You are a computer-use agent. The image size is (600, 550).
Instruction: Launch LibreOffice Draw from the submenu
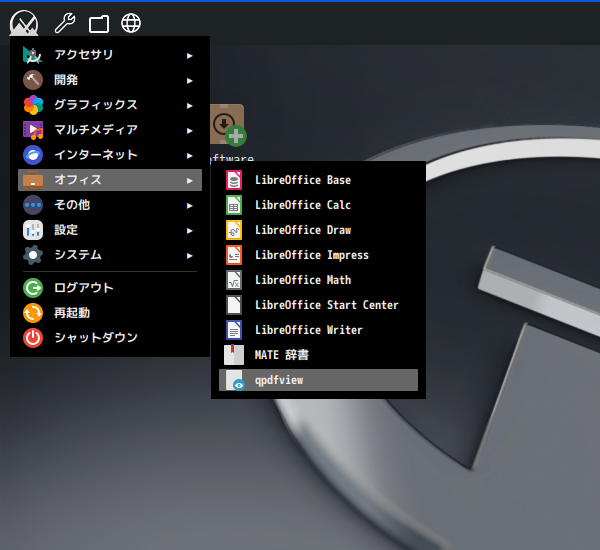click(x=318, y=230)
